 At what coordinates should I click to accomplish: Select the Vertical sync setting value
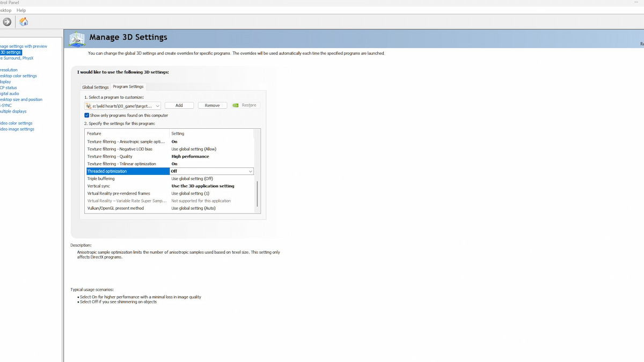point(203,186)
